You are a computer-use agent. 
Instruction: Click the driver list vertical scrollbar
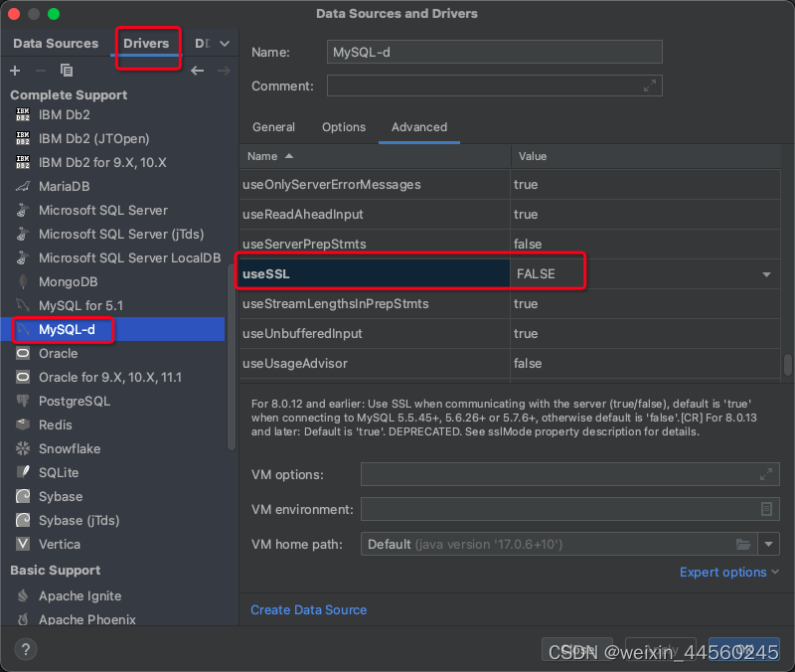[x=232, y=358]
